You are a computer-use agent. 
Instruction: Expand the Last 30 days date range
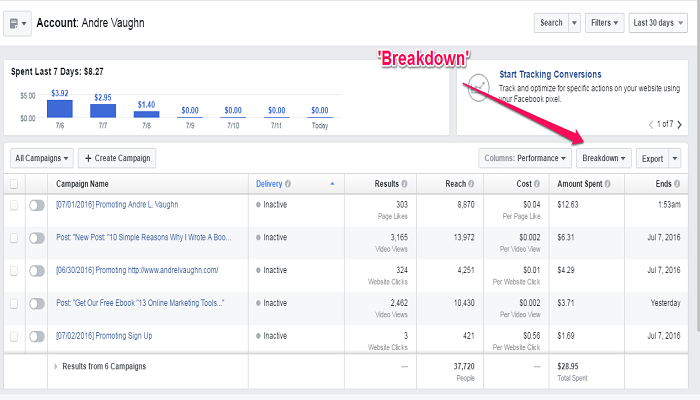(658, 22)
